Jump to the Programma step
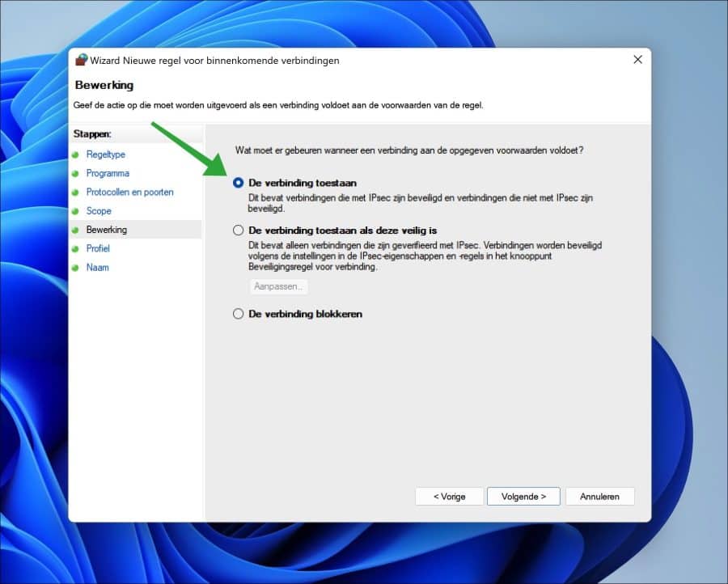728x584 pixels. [x=108, y=173]
